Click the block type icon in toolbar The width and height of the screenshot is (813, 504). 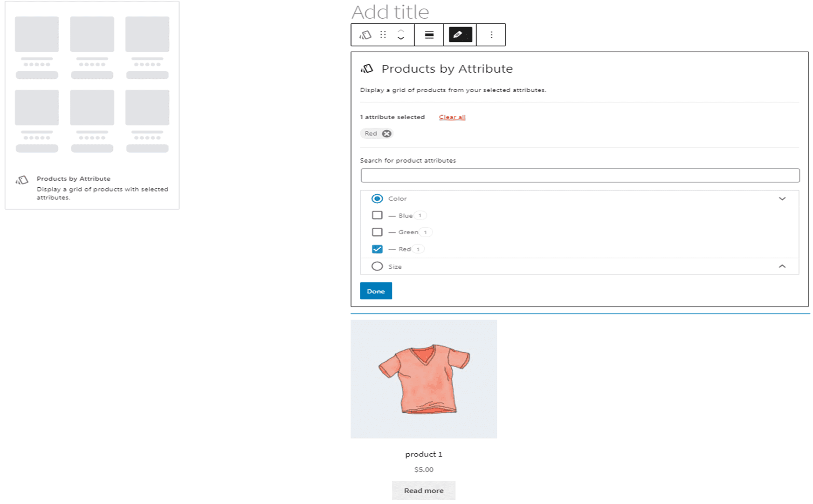tap(365, 35)
